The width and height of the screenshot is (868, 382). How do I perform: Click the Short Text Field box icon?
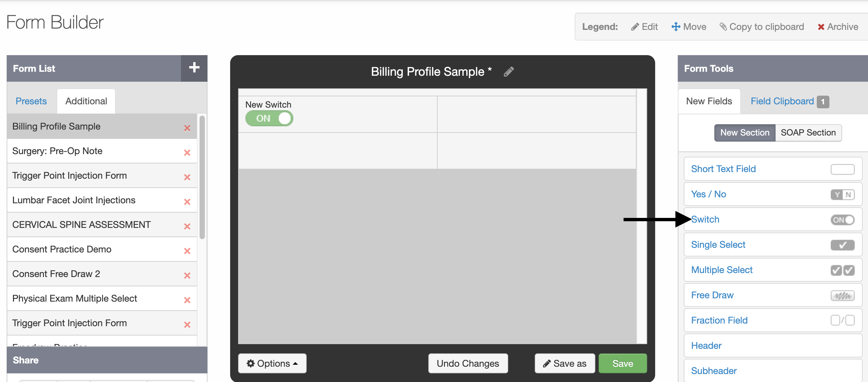point(842,169)
